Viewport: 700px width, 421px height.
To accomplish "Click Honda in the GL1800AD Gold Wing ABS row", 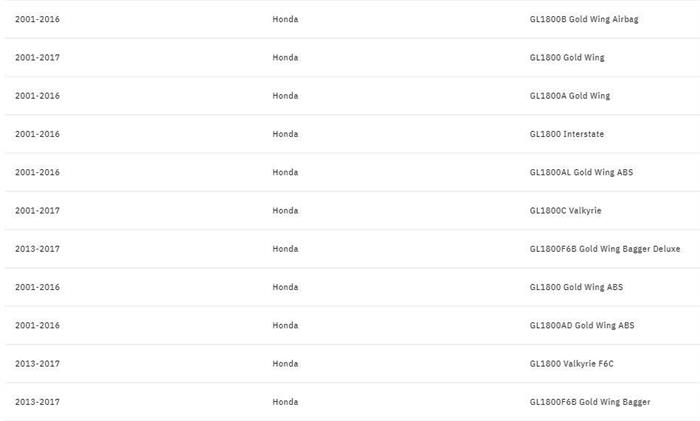I will click(285, 325).
